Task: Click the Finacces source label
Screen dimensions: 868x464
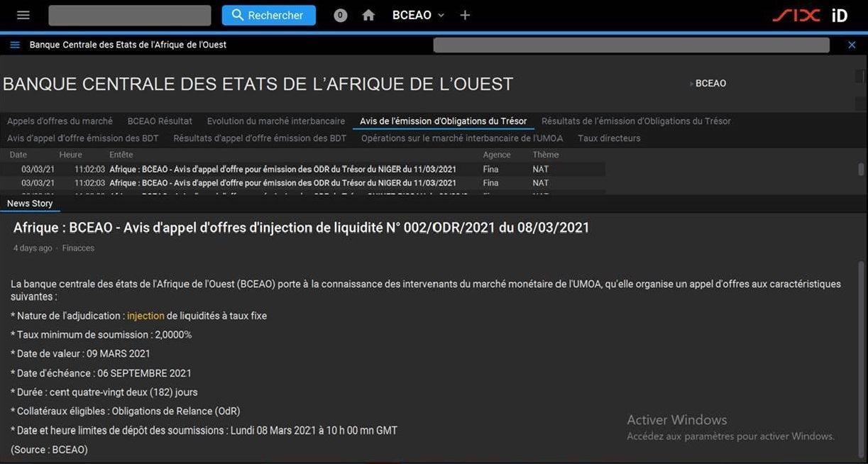Action: 78,248
